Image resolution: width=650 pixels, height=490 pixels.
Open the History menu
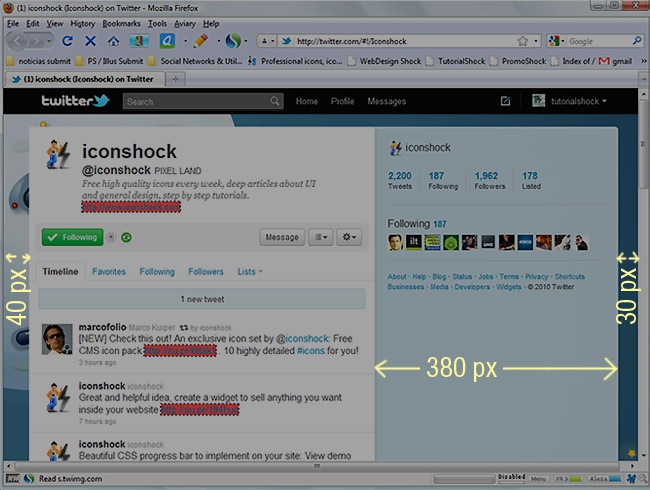tap(82, 24)
